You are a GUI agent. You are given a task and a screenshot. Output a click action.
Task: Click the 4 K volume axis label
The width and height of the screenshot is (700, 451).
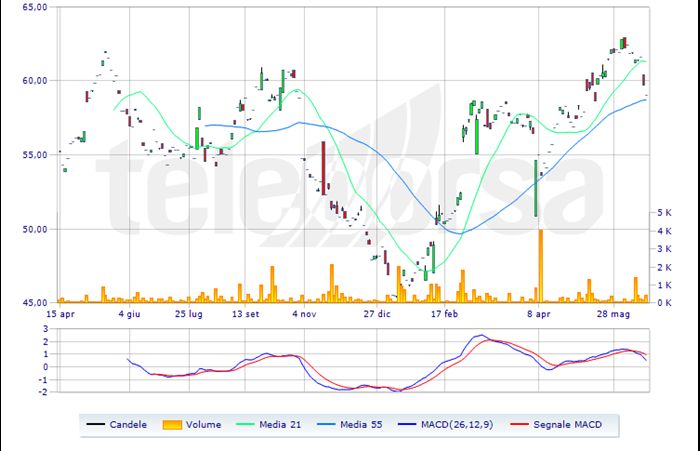coord(664,231)
